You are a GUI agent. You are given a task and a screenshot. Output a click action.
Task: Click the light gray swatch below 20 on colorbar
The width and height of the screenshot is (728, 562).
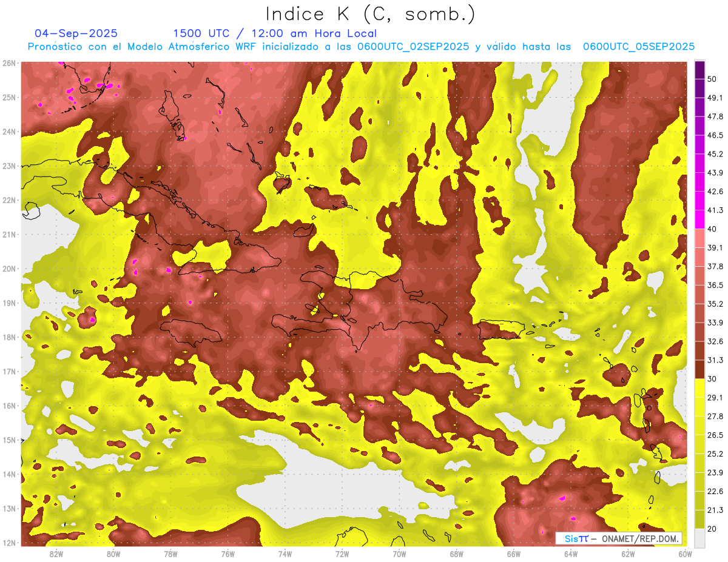[699, 537]
